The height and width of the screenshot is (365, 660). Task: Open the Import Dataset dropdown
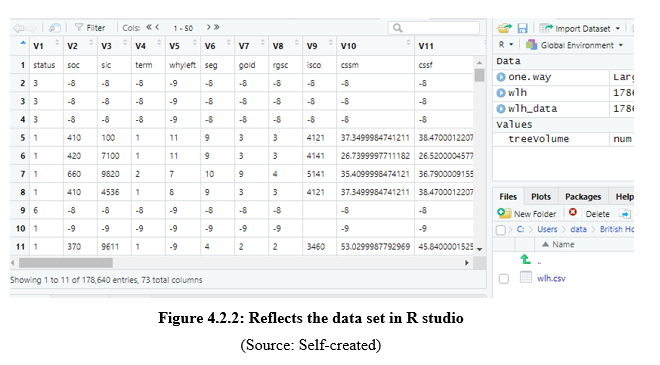[x=580, y=28]
